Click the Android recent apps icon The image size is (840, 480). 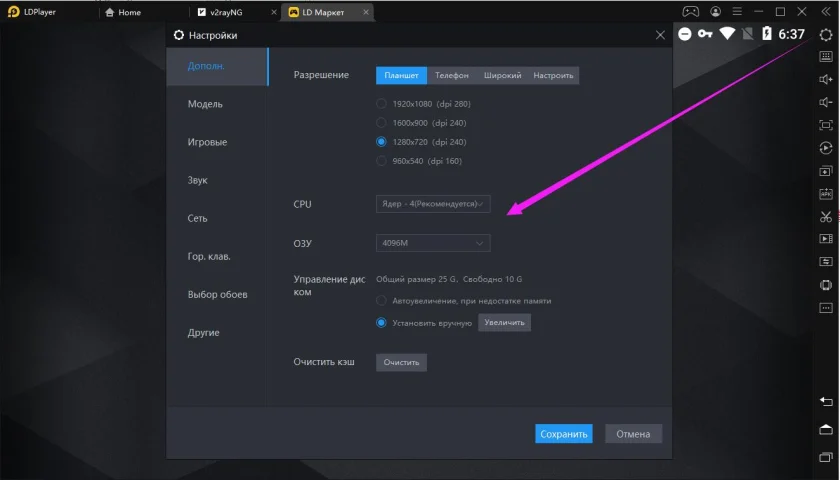[826, 457]
